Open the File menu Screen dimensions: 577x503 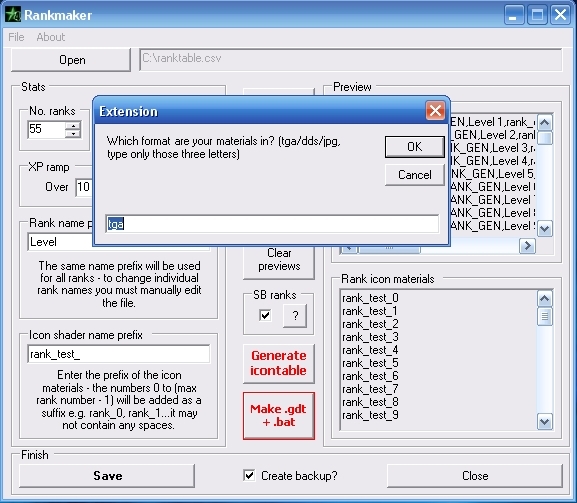click(16, 37)
